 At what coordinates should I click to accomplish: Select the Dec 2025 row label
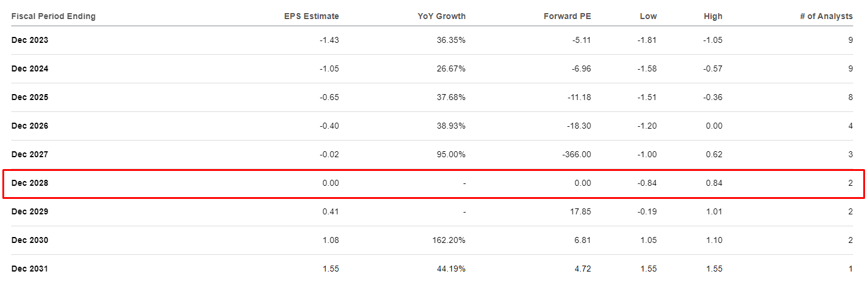30,98
